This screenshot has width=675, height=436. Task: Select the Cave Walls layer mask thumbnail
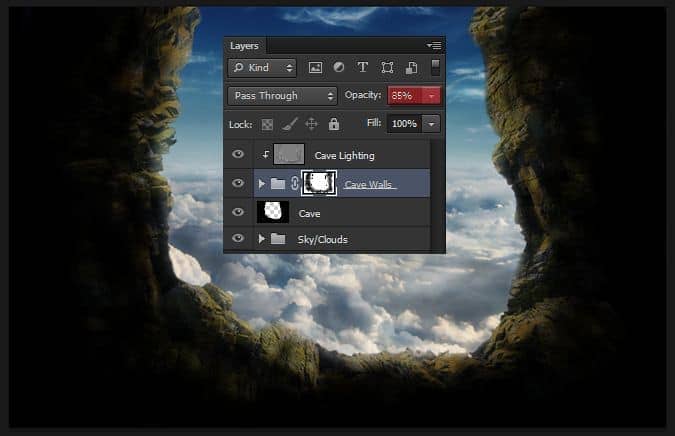(x=319, y=183)
